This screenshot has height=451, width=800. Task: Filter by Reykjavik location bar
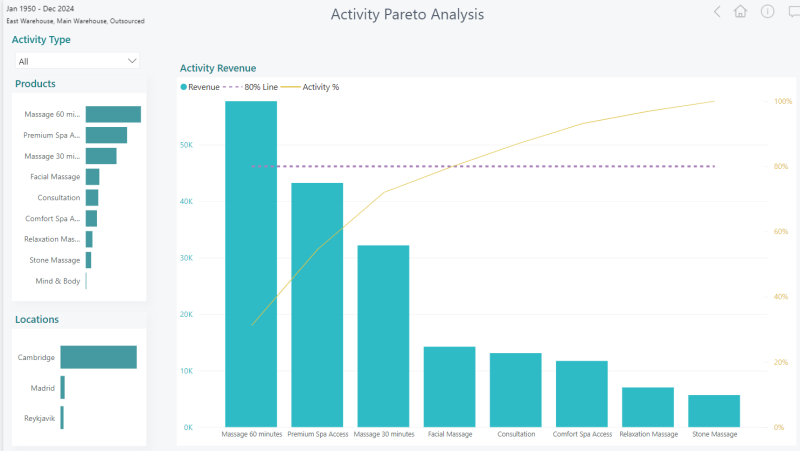tap(62, 417)
